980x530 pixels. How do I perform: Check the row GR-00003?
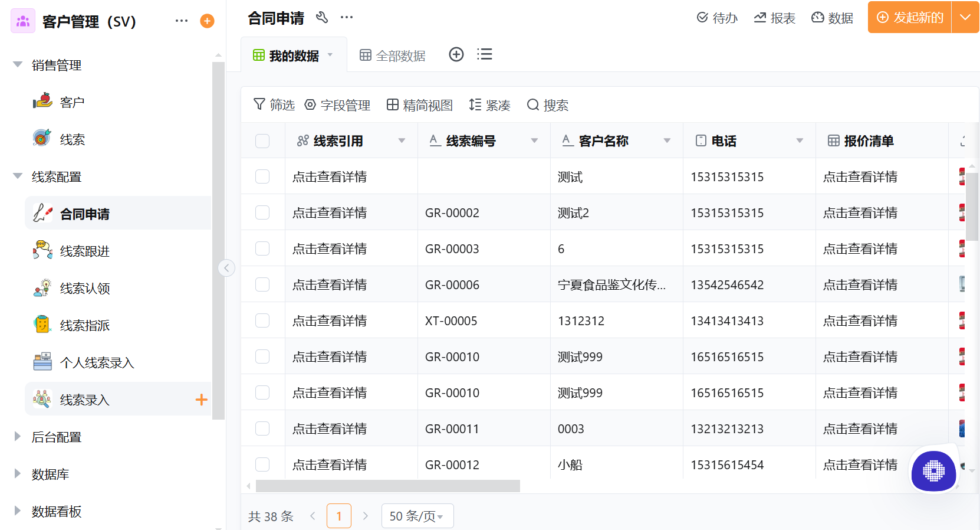262,248
